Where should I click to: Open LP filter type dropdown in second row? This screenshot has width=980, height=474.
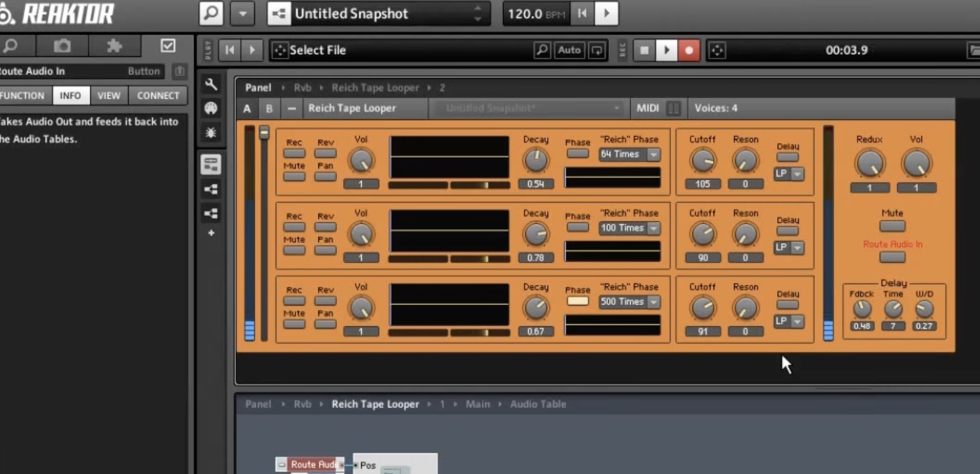tap(789, 248)
